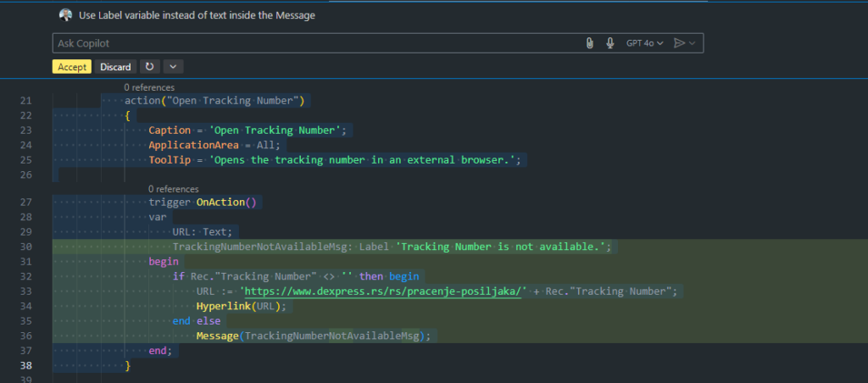Image resolution: width=868 pixels, height=383 pixels.
Task: Click the user avatar next to prompt
Action: click(65, 15)
